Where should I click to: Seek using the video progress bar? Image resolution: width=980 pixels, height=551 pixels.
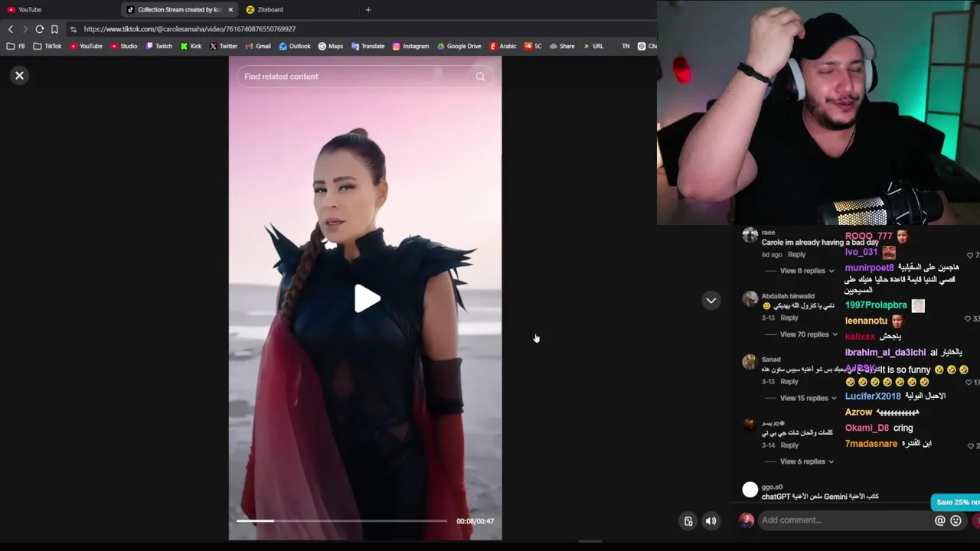tap(341, 521)
